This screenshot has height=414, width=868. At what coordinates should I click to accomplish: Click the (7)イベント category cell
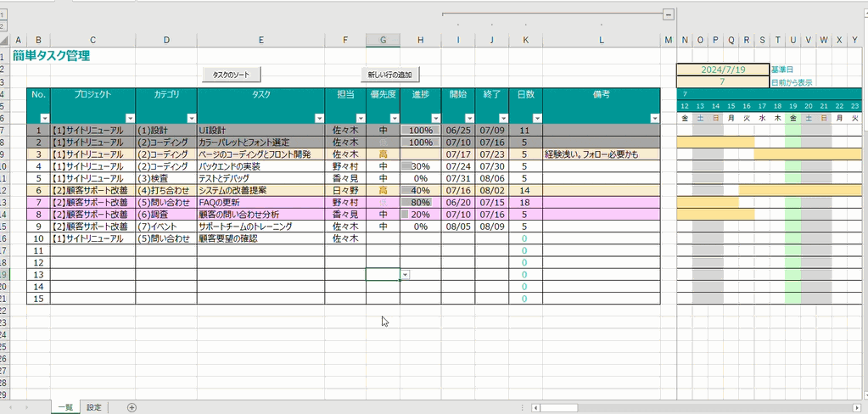click(166, 227)
